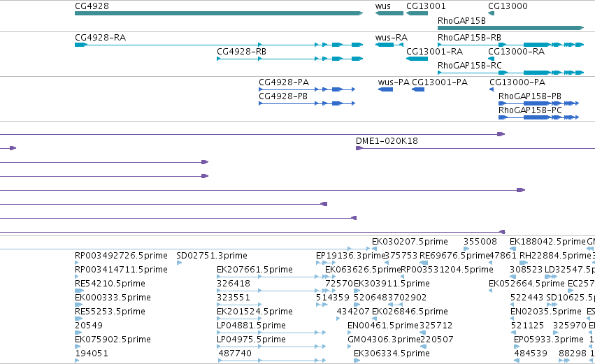Click EST label 434207
Screen dimensions: 595x364
pos(353,312)
